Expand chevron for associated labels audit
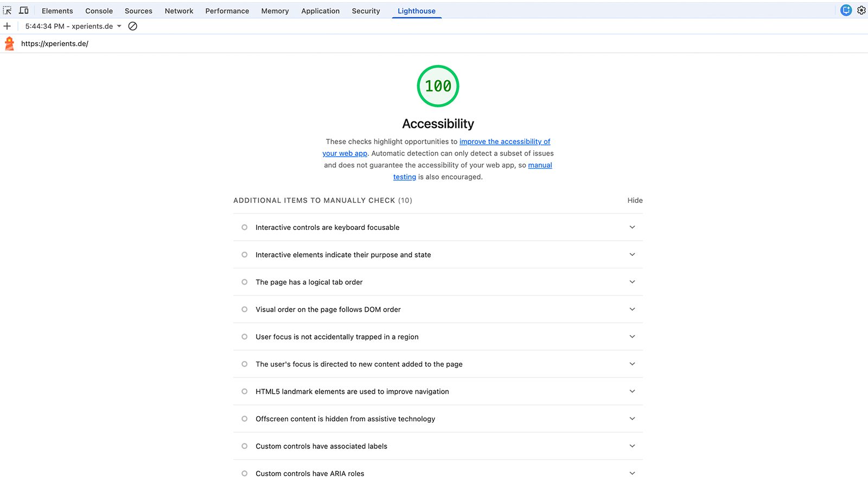Viewport: 868px width, 488px height. click(x=632, y=446)
